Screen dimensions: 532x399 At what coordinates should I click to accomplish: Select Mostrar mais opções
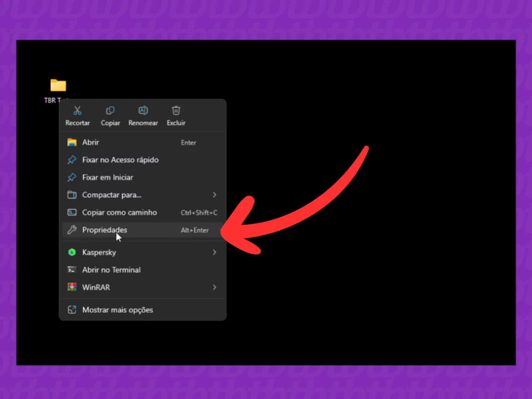pyautogui.click(x=143, y=310)
